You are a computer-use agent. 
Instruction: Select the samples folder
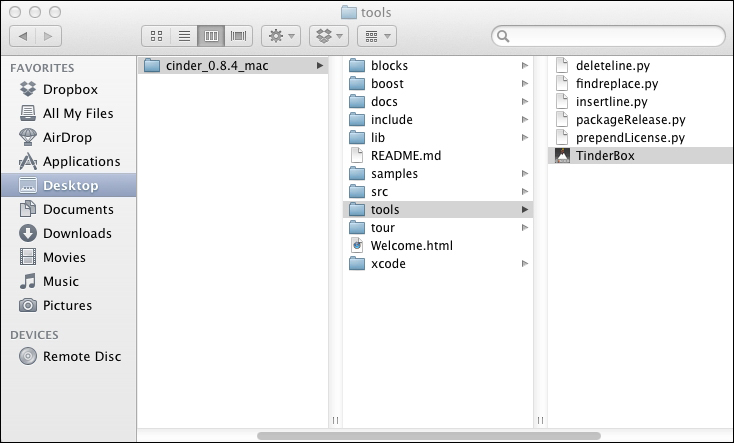(438, 174)
